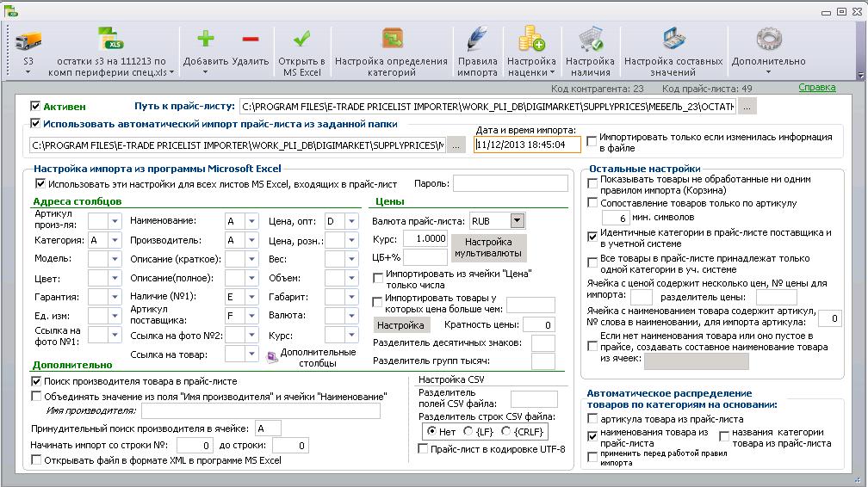This screenshot has height=487, width=868.
Task: Click the S3 truck icon
Action: [28, 41]
